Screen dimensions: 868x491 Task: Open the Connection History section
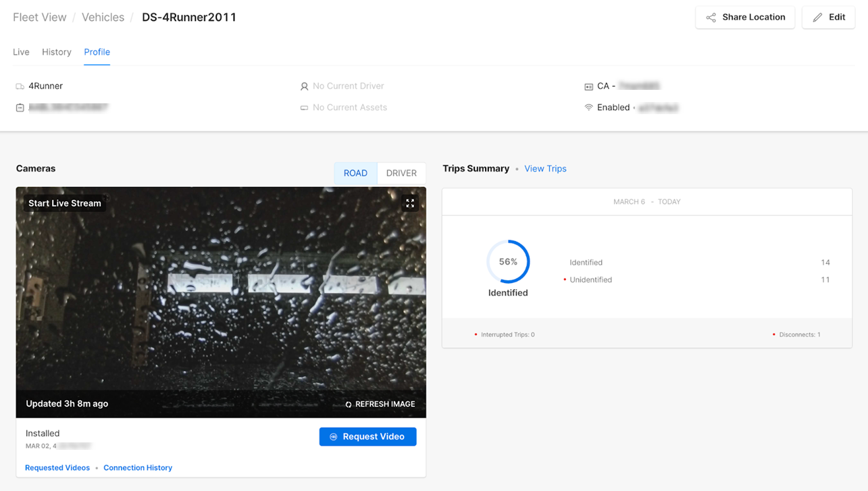138,467
